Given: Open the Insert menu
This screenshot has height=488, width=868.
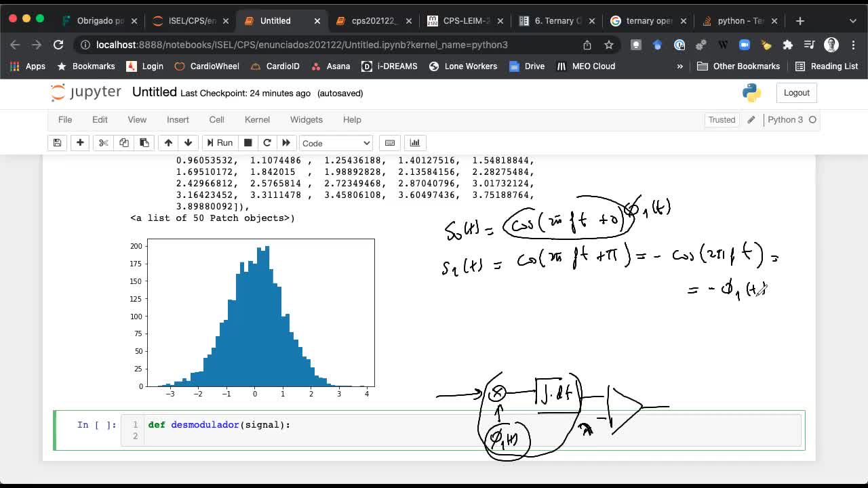Looking at the screenshot, I should 178,119.
